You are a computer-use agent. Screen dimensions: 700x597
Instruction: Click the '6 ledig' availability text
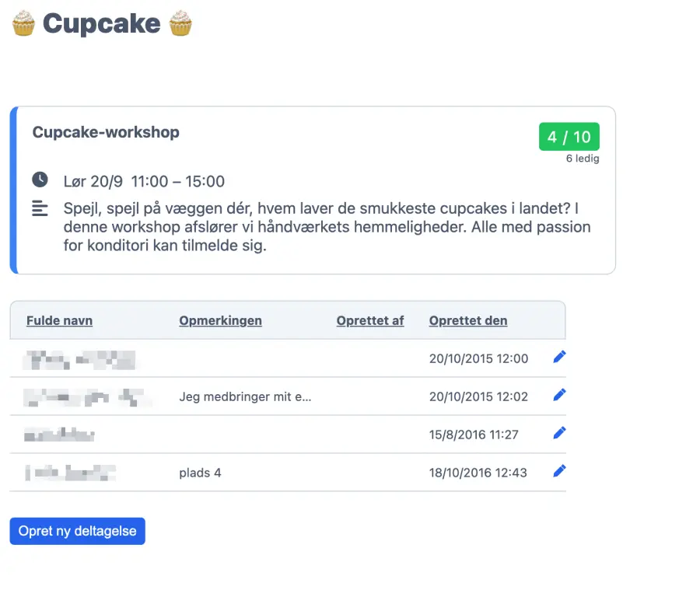583,159
